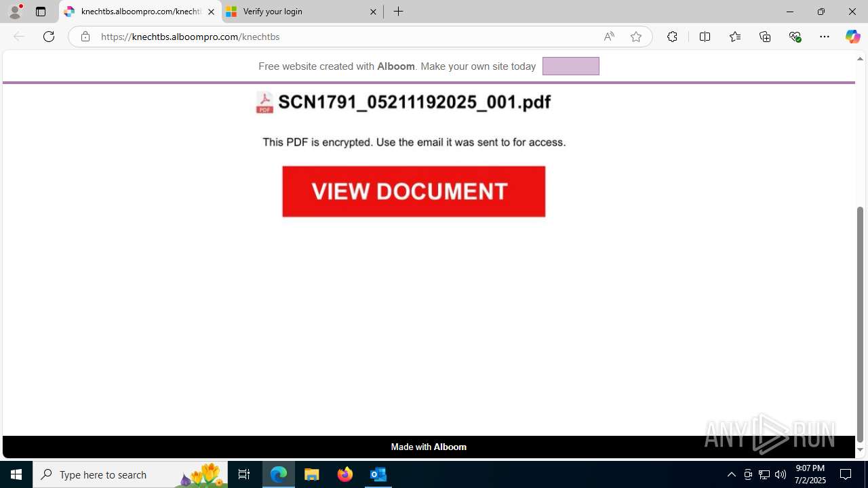Viewport: 868px width, 488px height.
Task: Click the red VIEW DOCUMENT button
Action: [414, 191]
